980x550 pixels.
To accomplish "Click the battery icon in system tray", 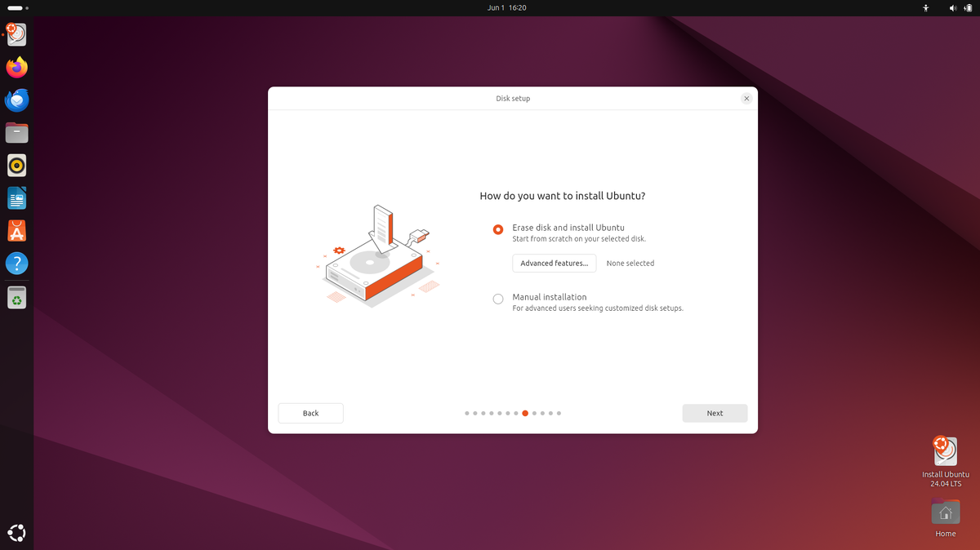I will pyautogui.click(x=968, y=7).
